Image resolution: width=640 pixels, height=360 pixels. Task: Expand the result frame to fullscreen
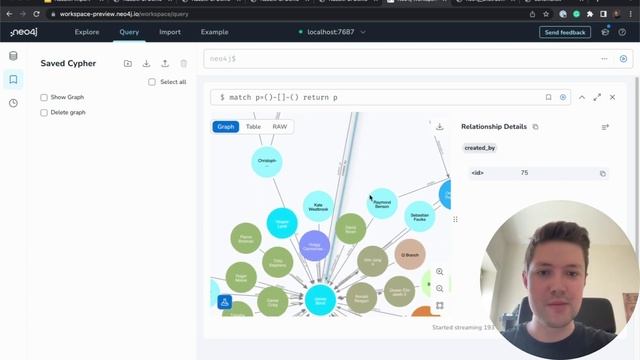coord(597,97)
